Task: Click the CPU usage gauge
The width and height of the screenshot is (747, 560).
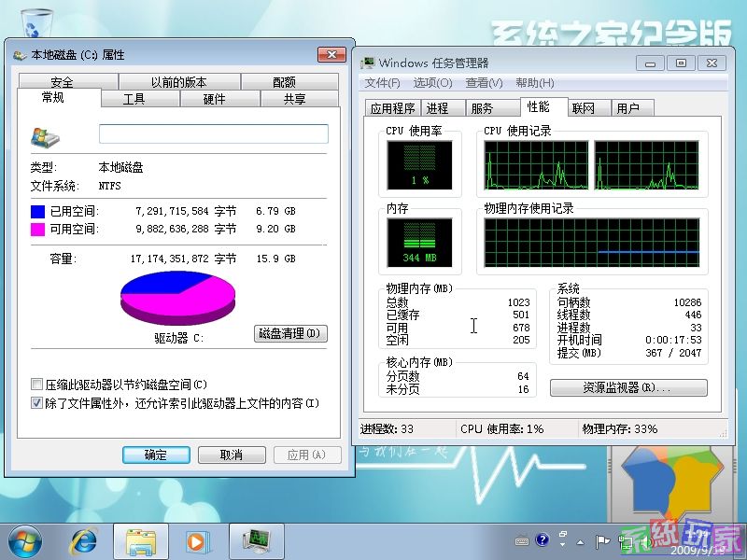Action: pos(419,165)
